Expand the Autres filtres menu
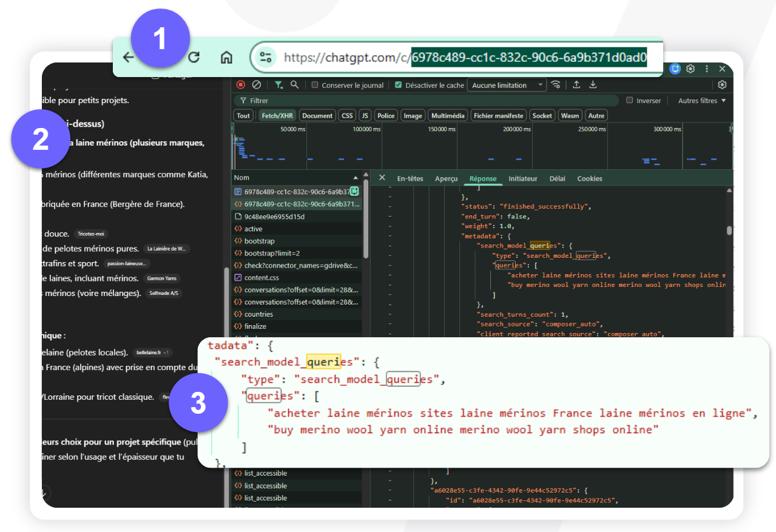The height and width of the screenshot is (532, 776). (702, 101)
